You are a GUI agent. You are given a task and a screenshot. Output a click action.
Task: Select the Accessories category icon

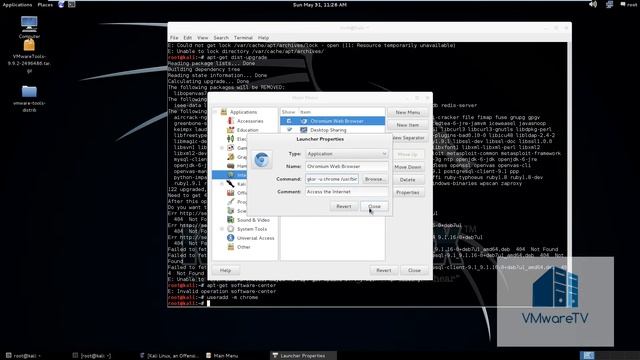(x=231, y=121)
